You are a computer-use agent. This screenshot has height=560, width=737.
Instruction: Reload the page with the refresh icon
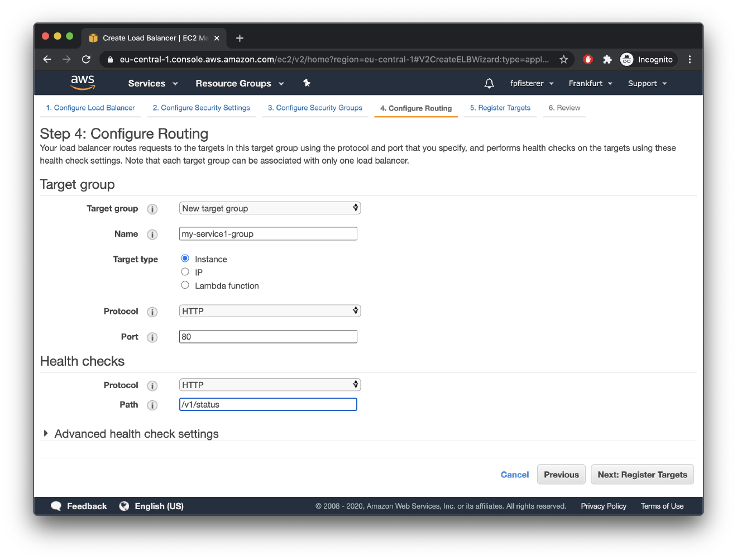[x=85, y=59]
